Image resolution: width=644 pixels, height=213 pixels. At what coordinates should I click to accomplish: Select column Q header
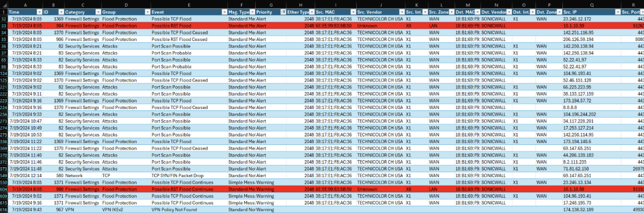(591, 5)
